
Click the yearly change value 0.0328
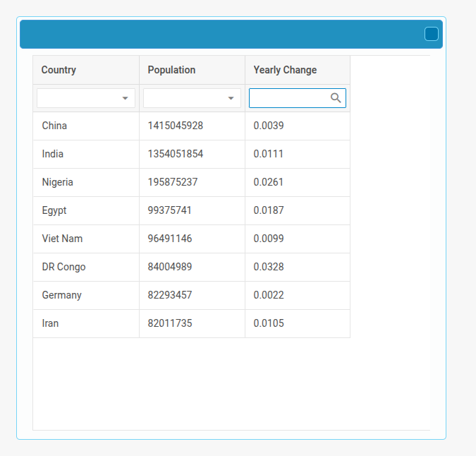269,267
